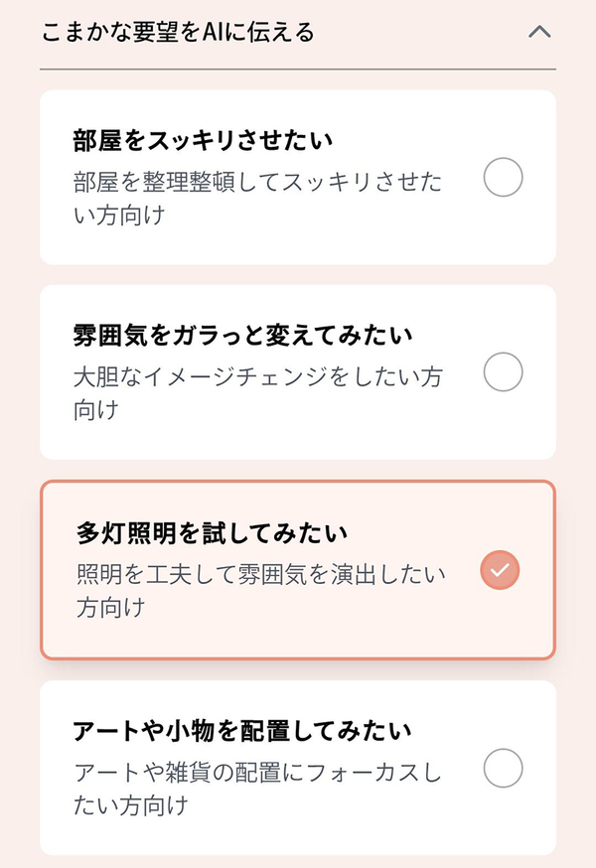Click the 雰囲気をガラっと変えてみたい title
The height and width of the screenshot is (868, 596).
click(x=242, y=335)
